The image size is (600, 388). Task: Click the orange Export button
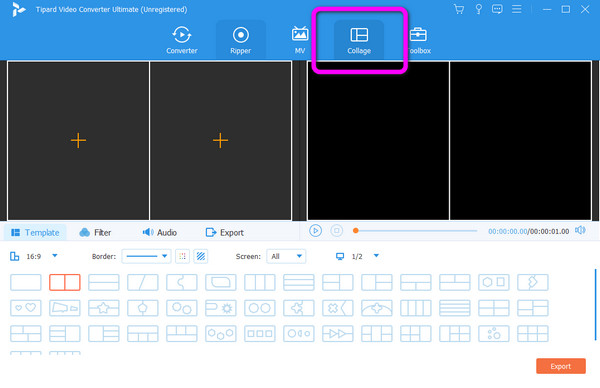click(x=561, y=366)
